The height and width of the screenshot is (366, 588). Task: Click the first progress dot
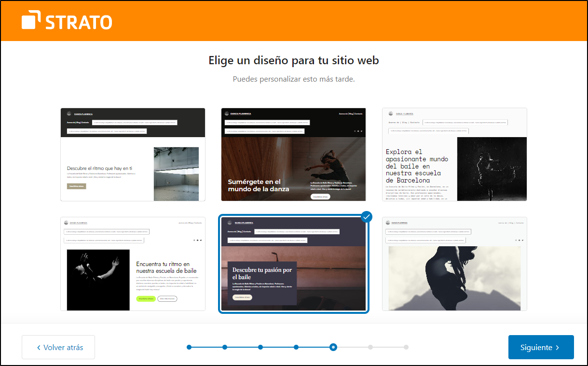point(189,347)
